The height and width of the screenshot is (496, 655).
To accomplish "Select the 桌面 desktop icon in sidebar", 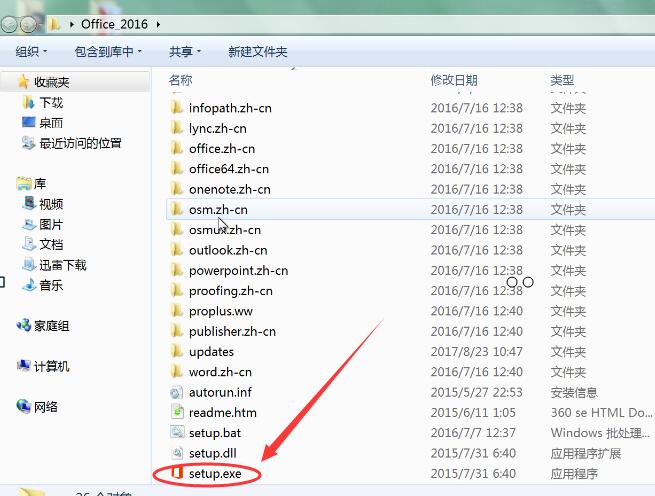I will (x=28, y=122).
